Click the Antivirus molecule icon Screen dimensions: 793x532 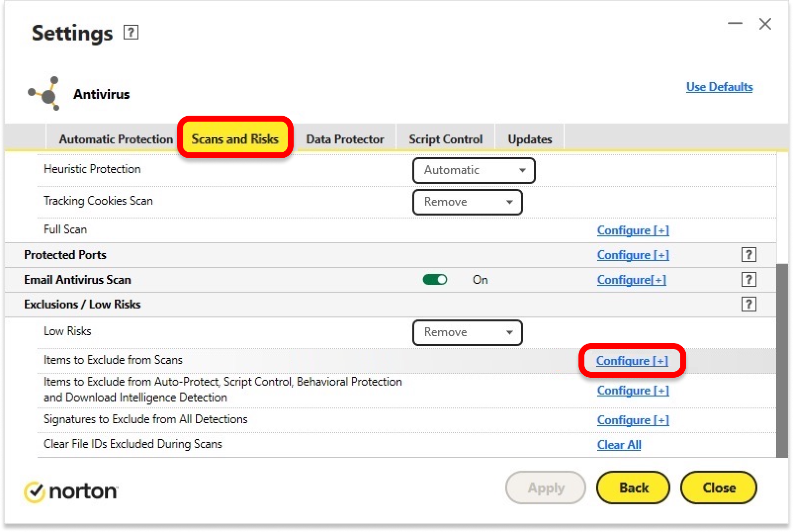click(x=45, y=93)
